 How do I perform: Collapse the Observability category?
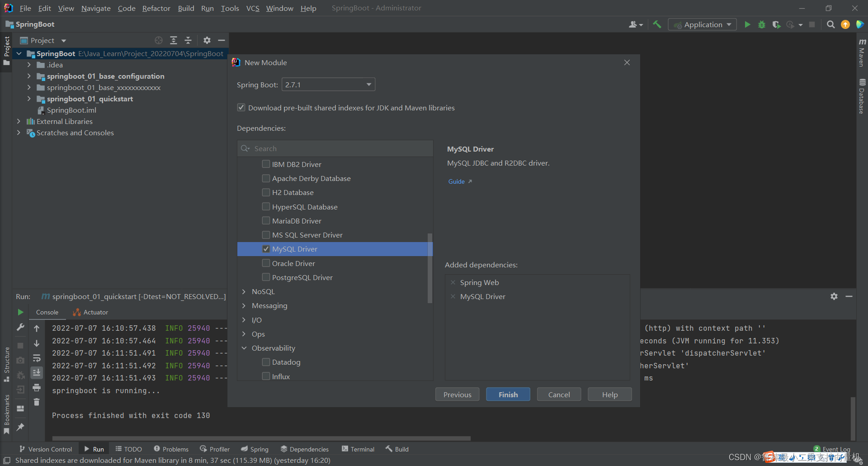(x=244, y=348)
